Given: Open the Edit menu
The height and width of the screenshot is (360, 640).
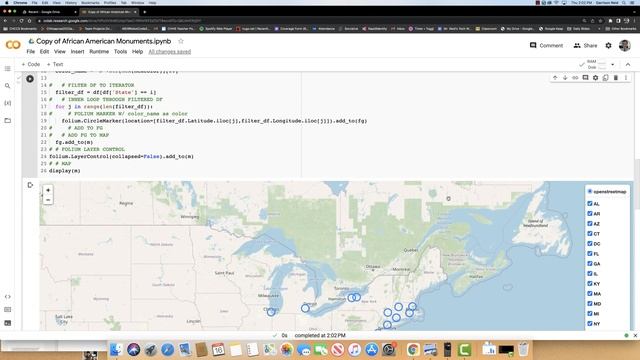Looking at the screenshot, I should [44, 52].
